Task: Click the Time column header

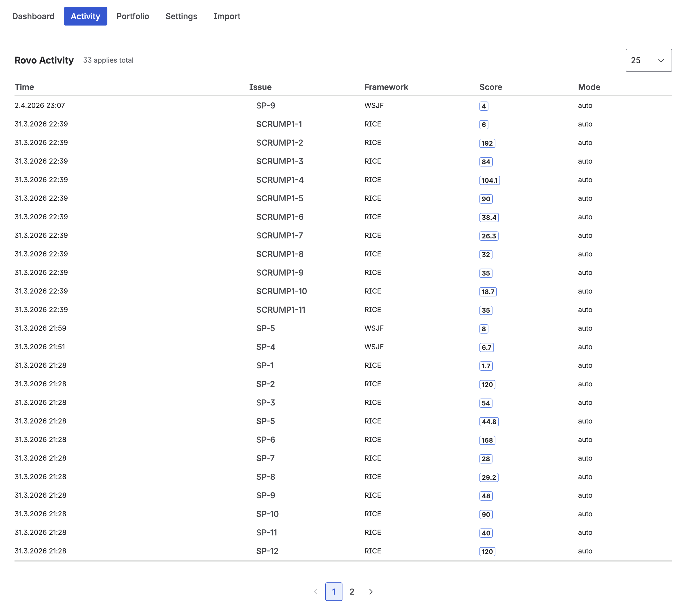Action: [x=24, y=87]
